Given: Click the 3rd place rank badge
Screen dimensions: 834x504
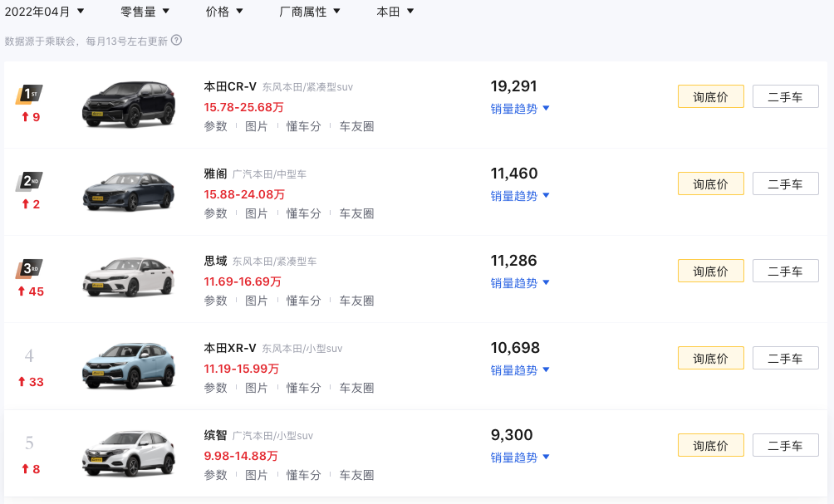Looking at the screenshot, I should tap(30, 268).
